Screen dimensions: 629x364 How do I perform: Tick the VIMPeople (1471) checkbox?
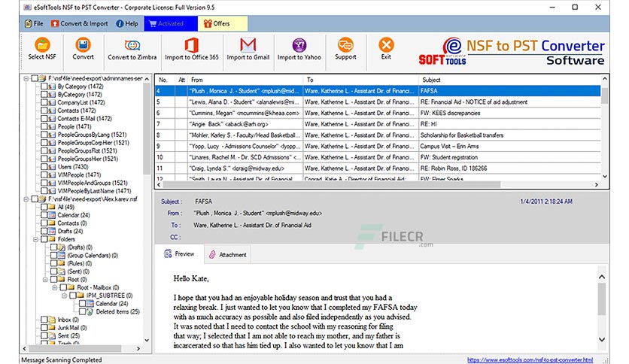pos(44,174)
